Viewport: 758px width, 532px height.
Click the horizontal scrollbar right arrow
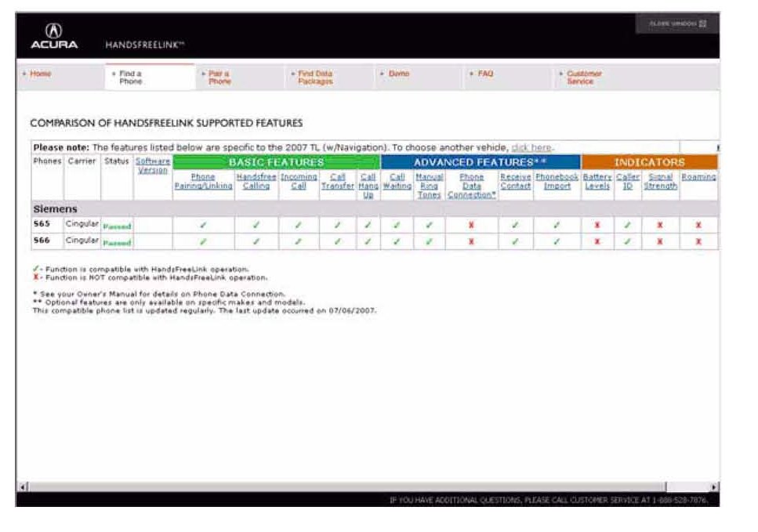(713, 487)
